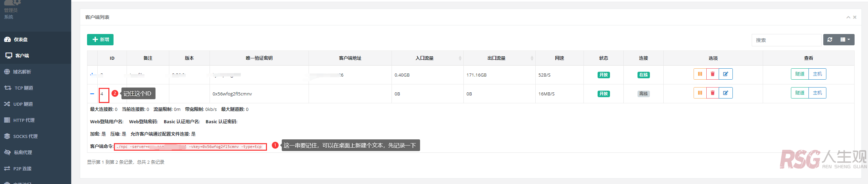Edit the client with ID 4
This screenshot has height=184, width=868.
coord(726,93)
